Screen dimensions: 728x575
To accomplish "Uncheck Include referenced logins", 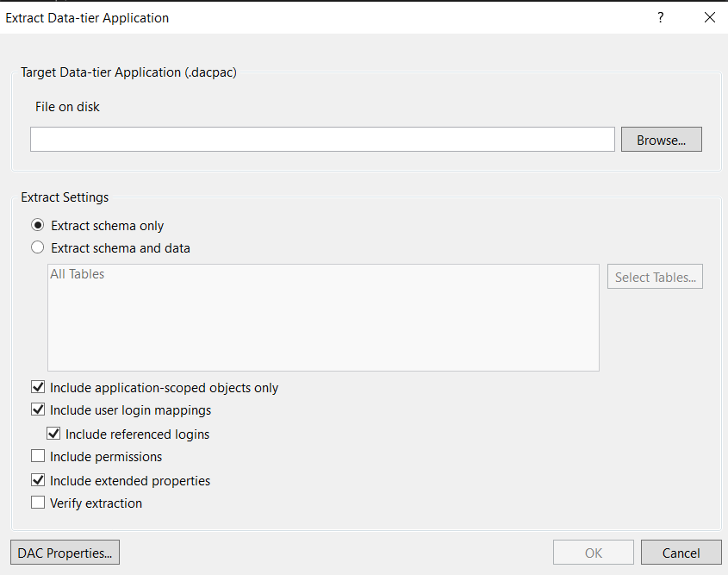I will point(53,434).
